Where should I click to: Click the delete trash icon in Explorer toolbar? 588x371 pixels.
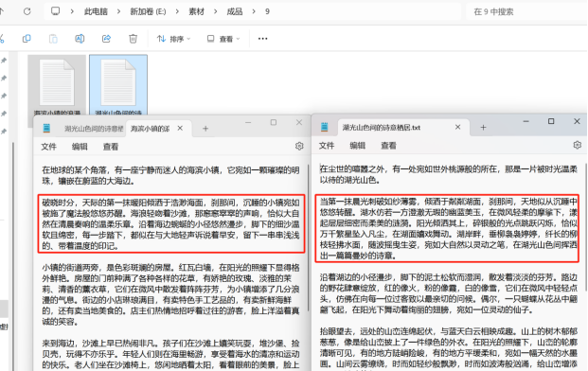click(134, 39)
